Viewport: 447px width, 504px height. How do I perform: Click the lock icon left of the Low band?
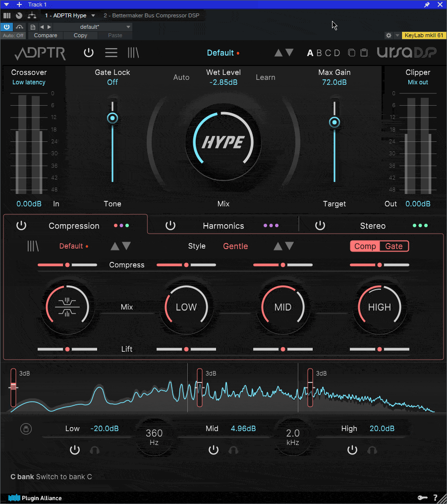[x=26, y=429]
